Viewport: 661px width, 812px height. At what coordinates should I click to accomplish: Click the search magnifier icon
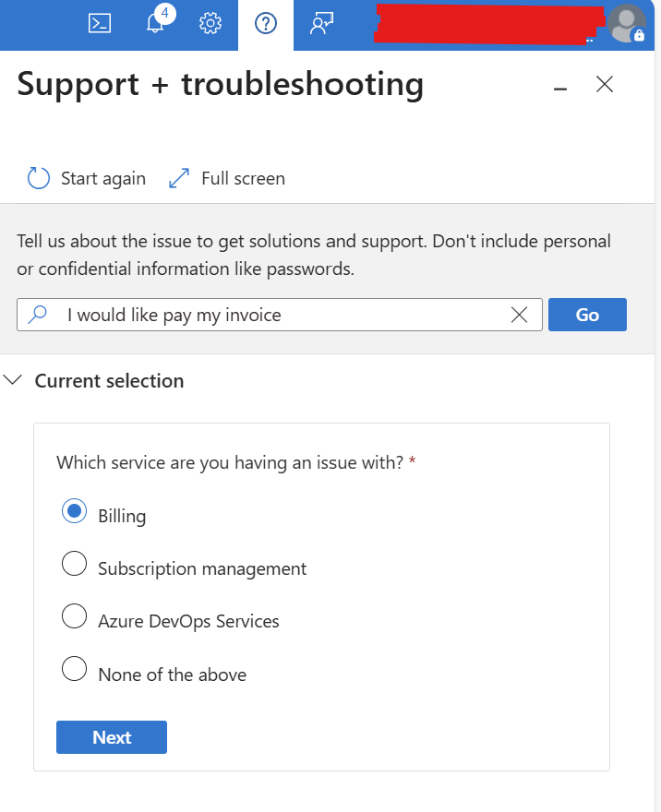38,315
